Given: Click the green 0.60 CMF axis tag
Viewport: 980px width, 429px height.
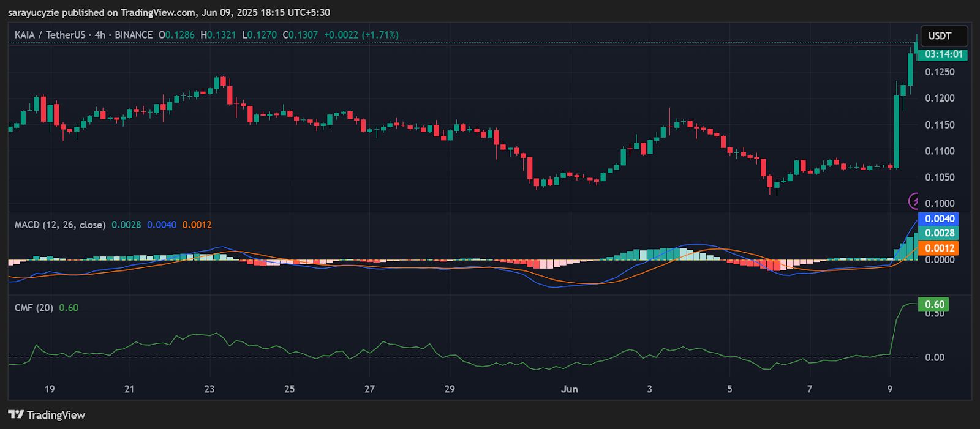Looking at the screenshot, I should pos(934,304).
